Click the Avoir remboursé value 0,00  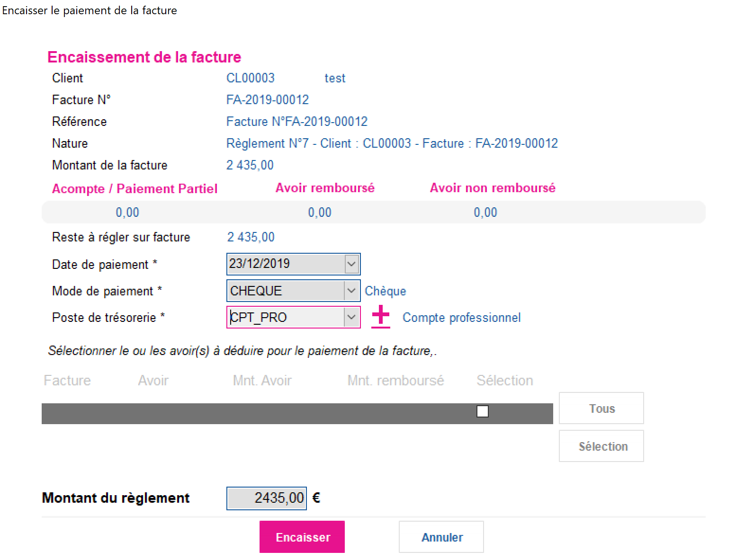(x=320, y=213)
